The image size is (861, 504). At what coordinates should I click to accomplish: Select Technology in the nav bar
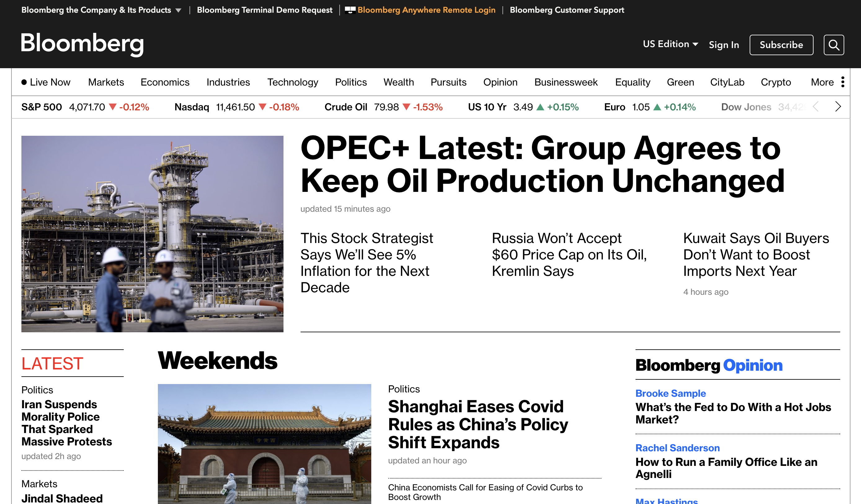tap(292, 82)
